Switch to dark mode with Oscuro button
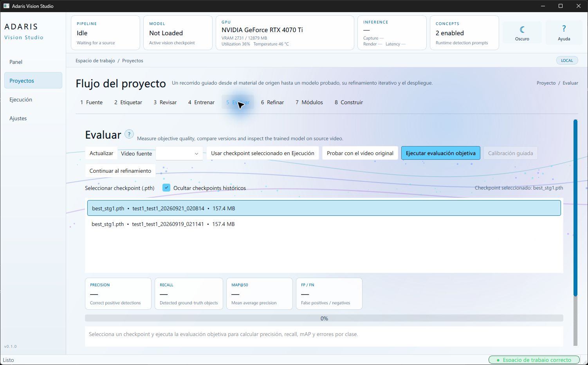588x365 pixels. pos(522,33)
